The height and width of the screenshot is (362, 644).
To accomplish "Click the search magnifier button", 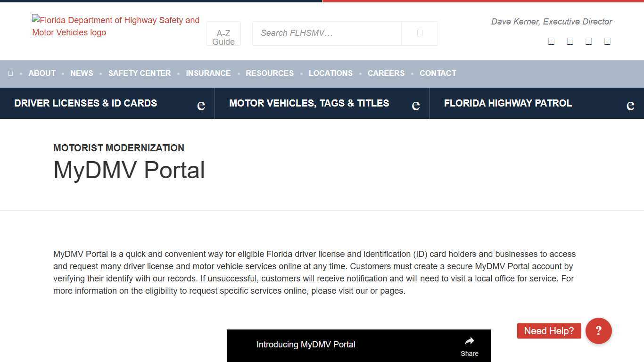I will 419,33.
